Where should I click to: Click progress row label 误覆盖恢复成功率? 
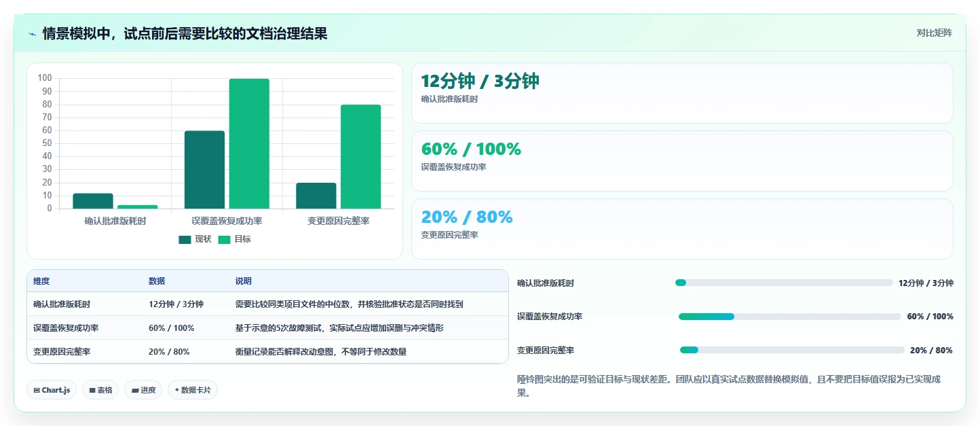coord(550,317)
